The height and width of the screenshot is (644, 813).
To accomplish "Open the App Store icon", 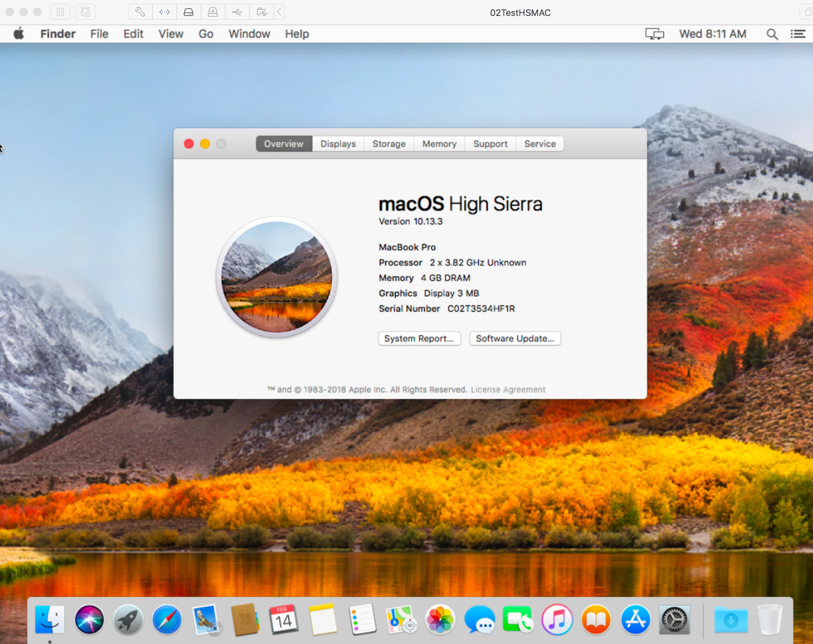I will (x=635, y=620).
